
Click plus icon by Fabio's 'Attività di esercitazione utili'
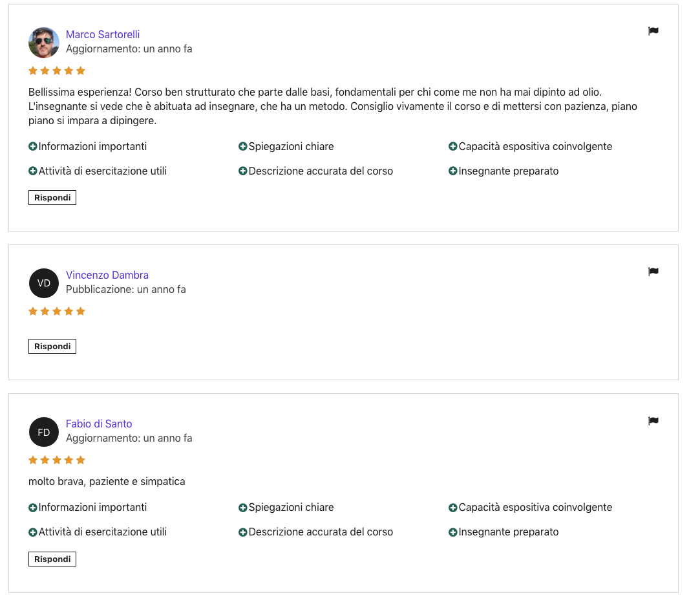[33, 532]
